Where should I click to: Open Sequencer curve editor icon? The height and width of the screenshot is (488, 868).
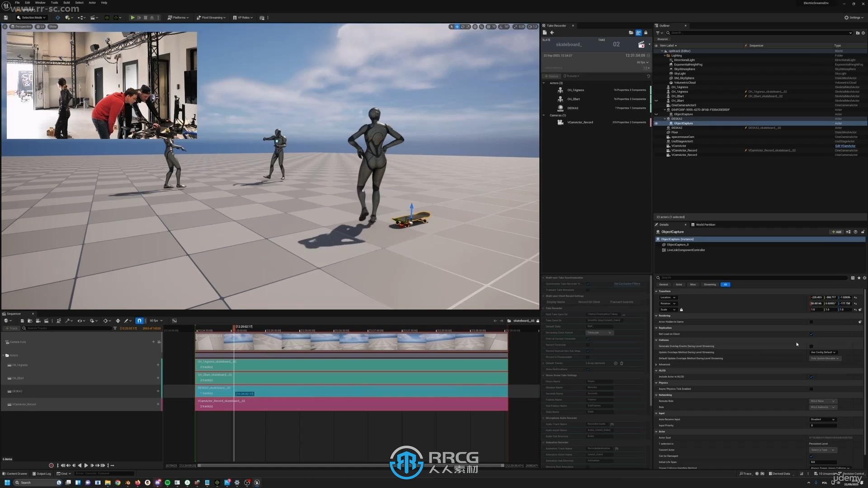pyautogui.click(x=175, y=321)
